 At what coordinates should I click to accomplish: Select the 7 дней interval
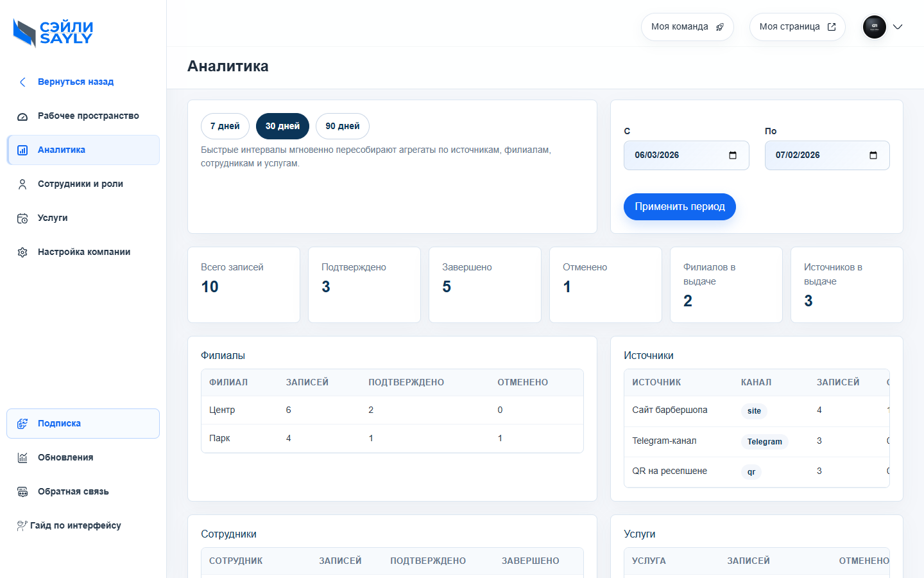225,127
